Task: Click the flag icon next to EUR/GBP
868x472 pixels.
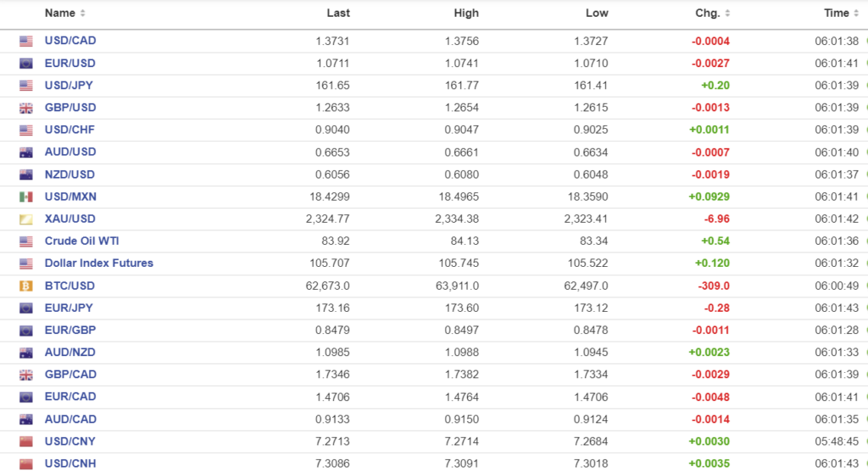Action: [x=26, y=330]
